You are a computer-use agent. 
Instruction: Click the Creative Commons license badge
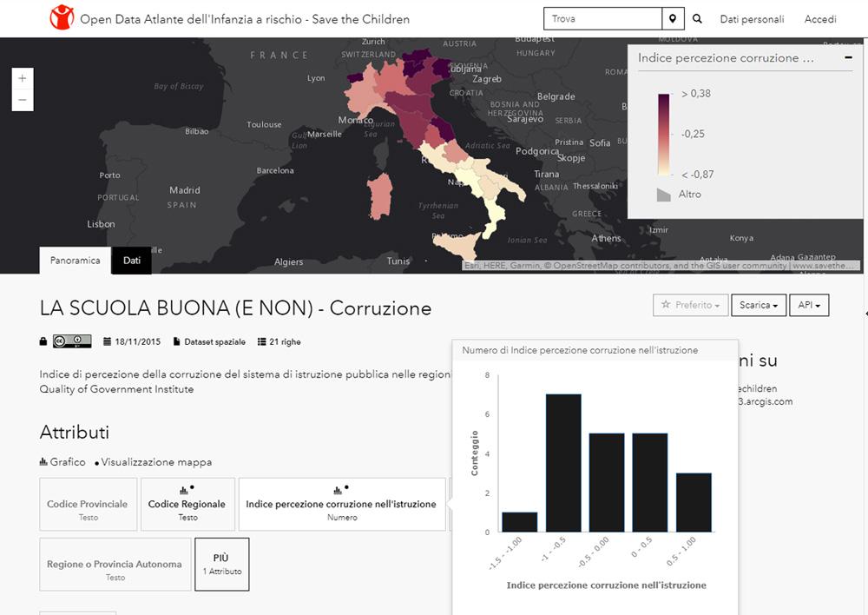(72, 341)
